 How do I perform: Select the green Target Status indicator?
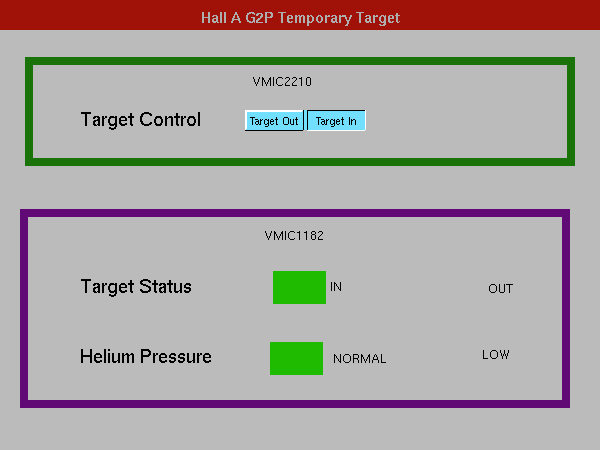click(x=299, y=287)
